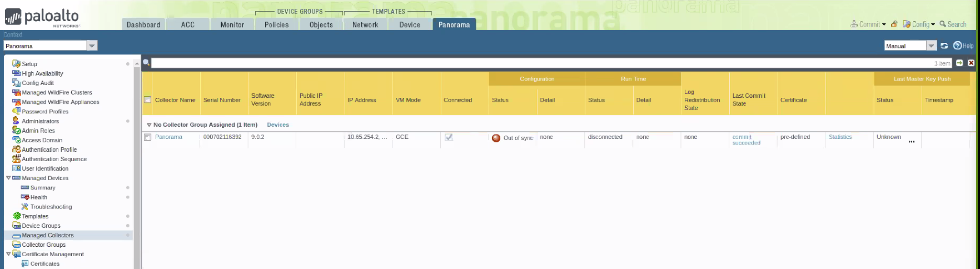Click into the filter search field
The height and width of the screenshot is (269, 980).
[552, 63]
